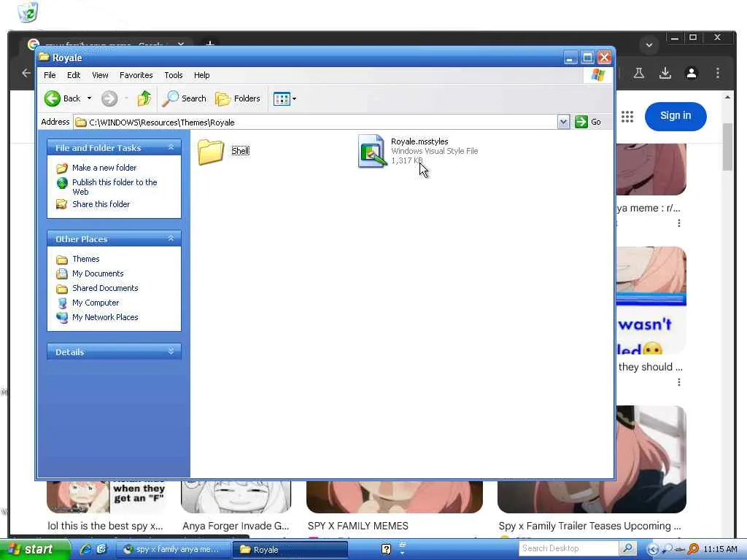Open the Views dropdown button

coord(285,98)
